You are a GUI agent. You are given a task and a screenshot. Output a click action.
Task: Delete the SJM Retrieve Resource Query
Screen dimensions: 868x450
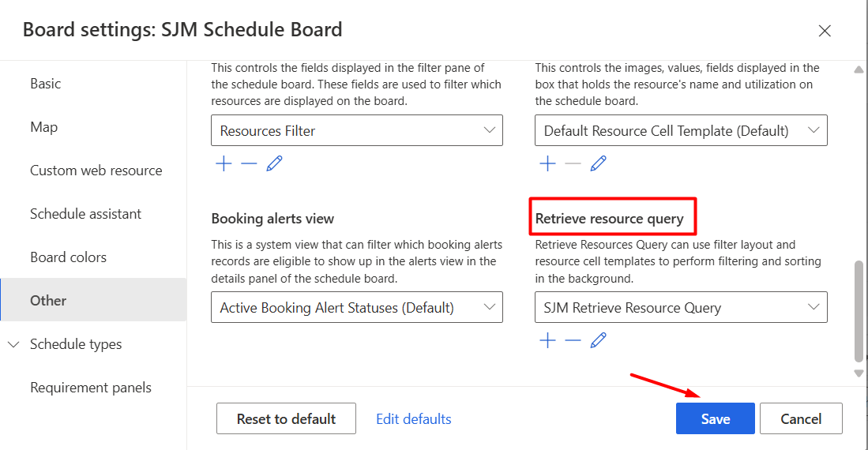[573, 340]
